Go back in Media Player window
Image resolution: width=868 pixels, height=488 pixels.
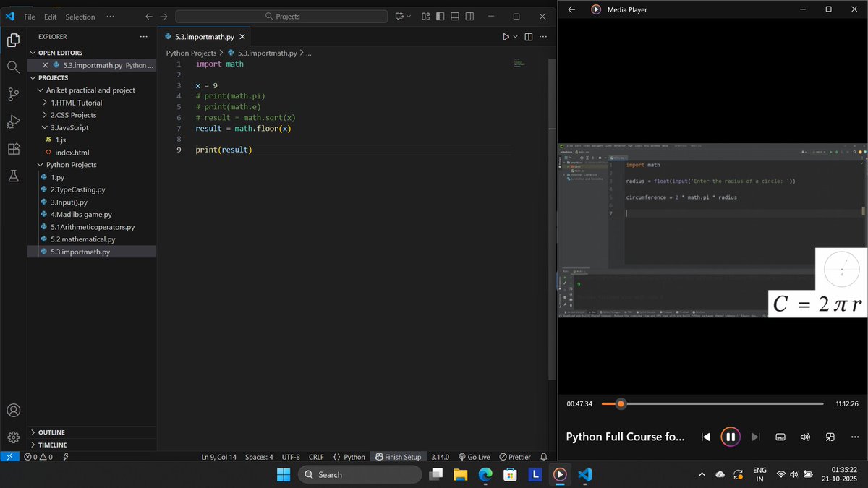[571, 9]
